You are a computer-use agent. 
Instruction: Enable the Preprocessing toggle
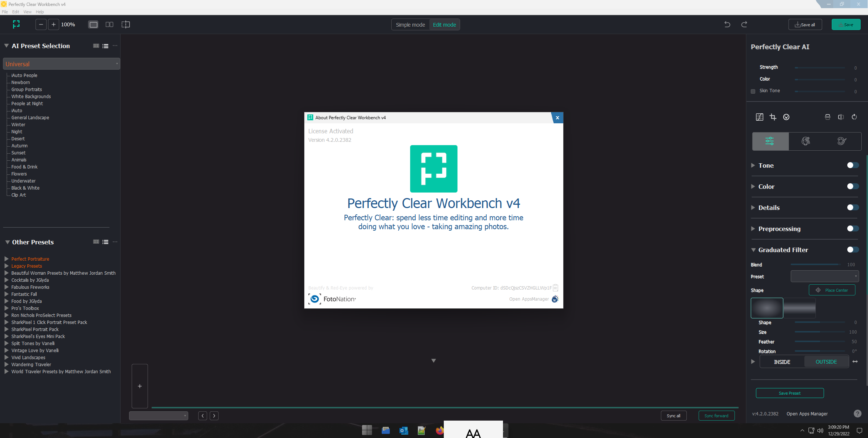click(x=853, y=228)
